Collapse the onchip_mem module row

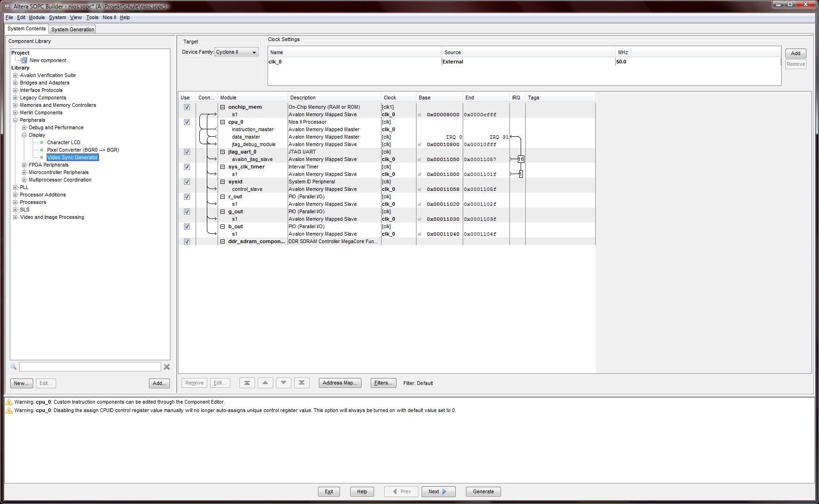(x=223, y=107)
